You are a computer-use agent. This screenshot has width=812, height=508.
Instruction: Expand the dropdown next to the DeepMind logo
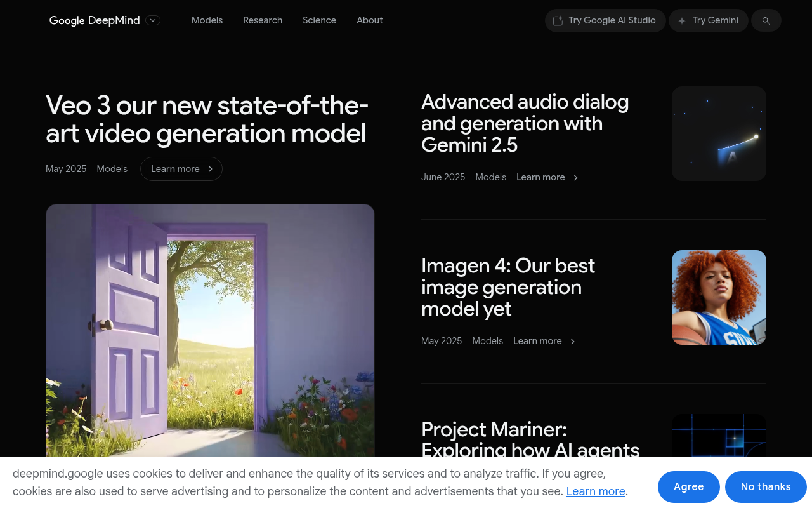pyautogui.click(x=152, y=20)
